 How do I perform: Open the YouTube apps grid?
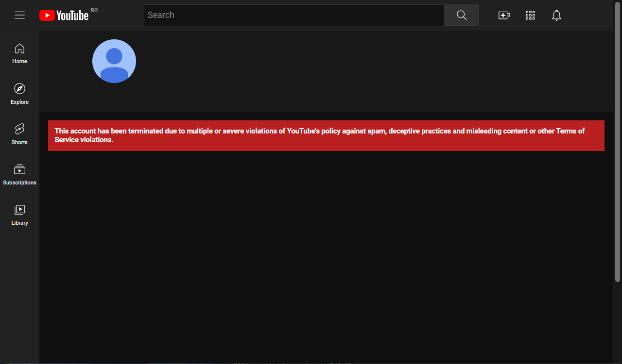point(530,15)
